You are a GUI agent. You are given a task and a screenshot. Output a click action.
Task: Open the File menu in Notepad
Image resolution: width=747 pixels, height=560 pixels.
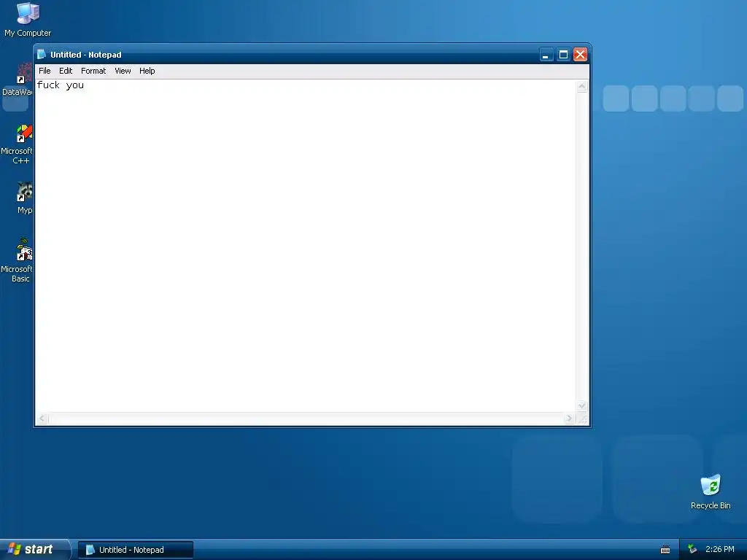[x=44, y=71]
